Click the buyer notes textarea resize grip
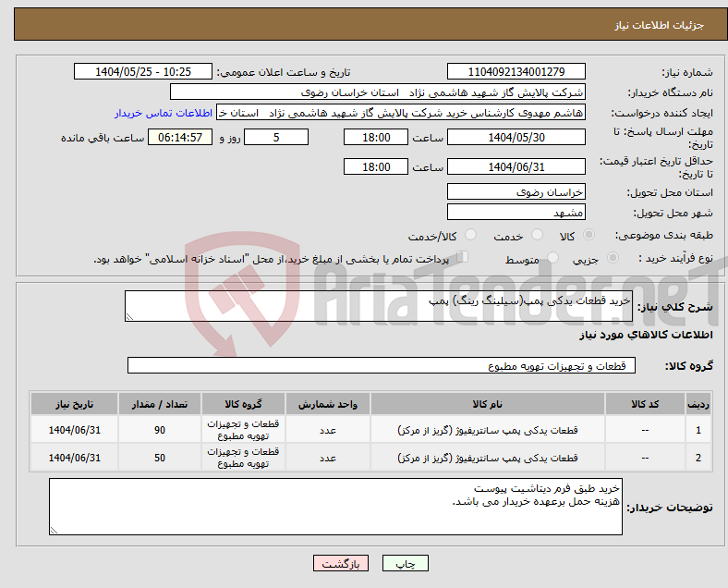728x588 pixels. point(54,531)
